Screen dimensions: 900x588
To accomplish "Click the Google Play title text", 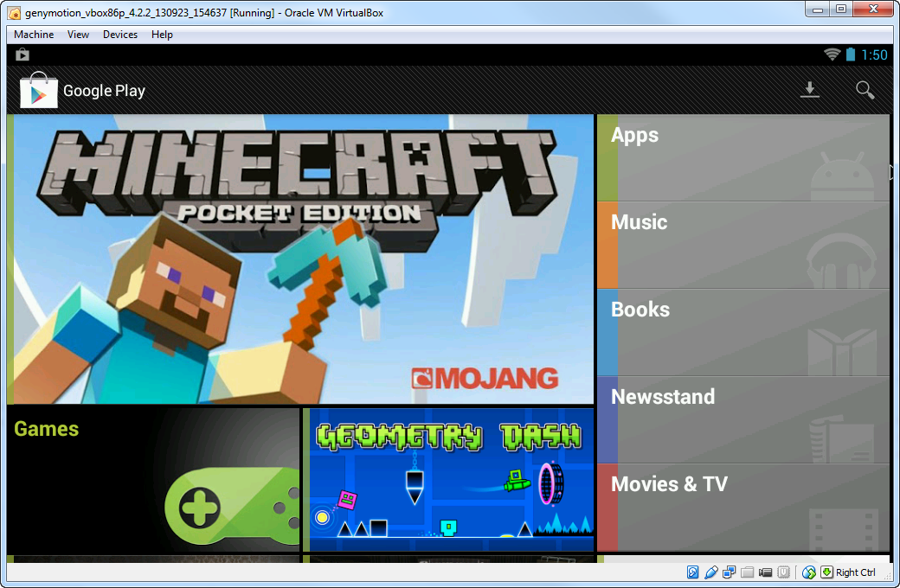I will point(104,91).
